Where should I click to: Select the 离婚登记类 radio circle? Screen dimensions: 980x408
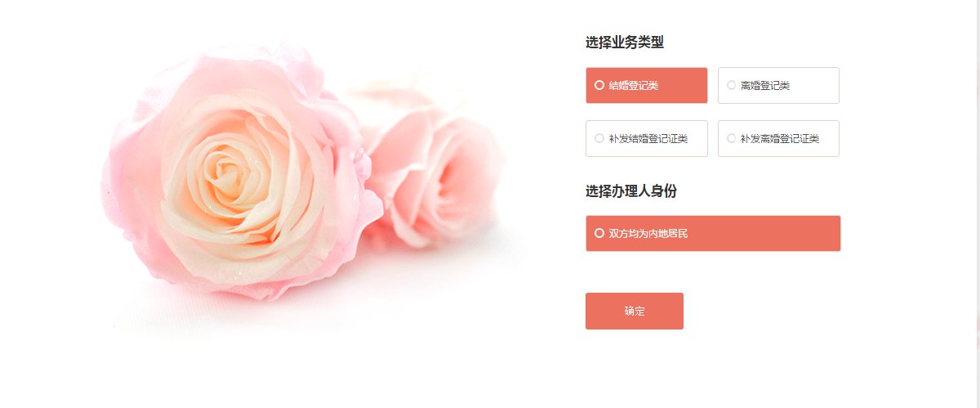click(x=732, y=85)
